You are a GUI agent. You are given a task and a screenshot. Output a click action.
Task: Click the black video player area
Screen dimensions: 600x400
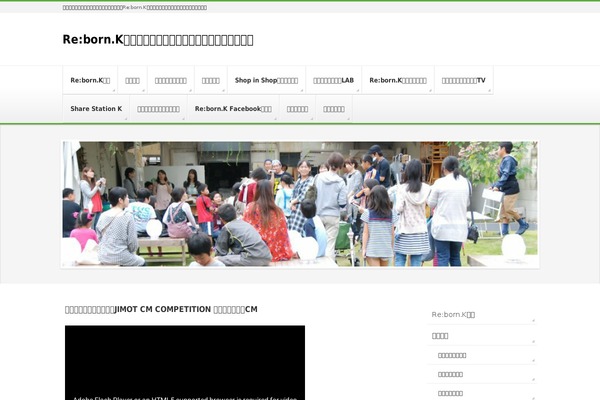185,362
